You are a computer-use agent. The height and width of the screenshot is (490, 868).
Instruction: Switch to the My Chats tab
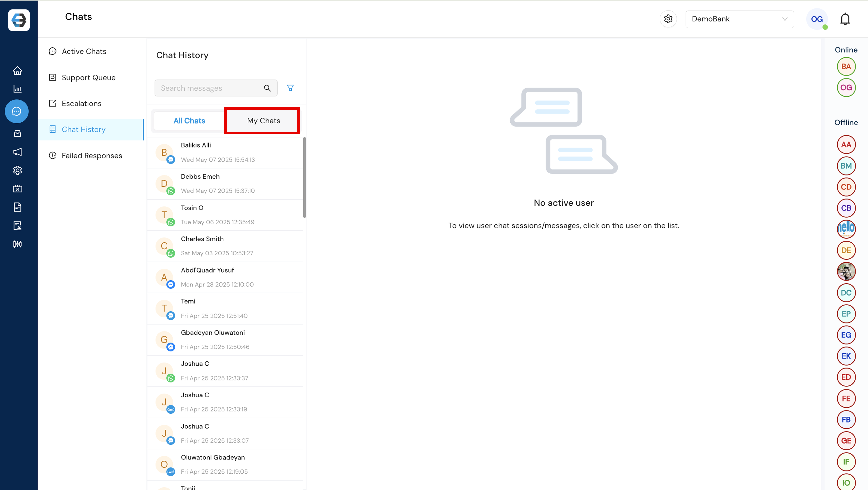coord(263,121)
